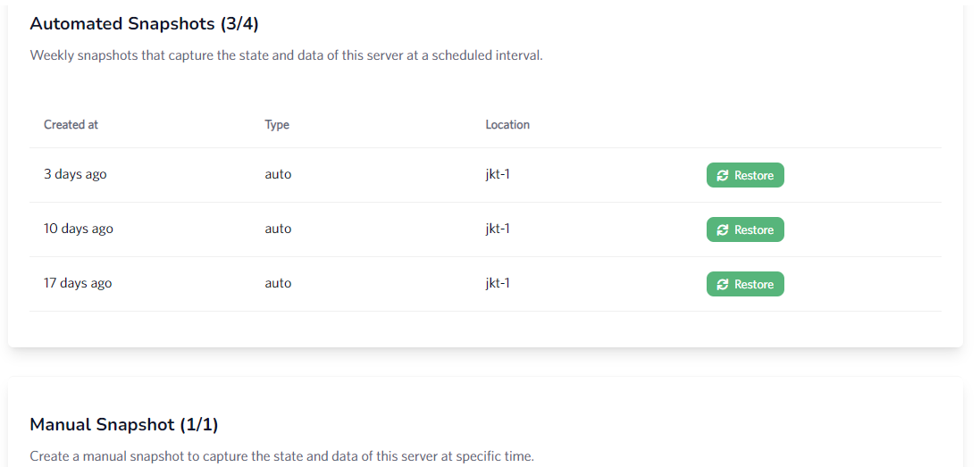Restore the snapshot created 3 days ago

pyautogui.click(x=745, y=175)
